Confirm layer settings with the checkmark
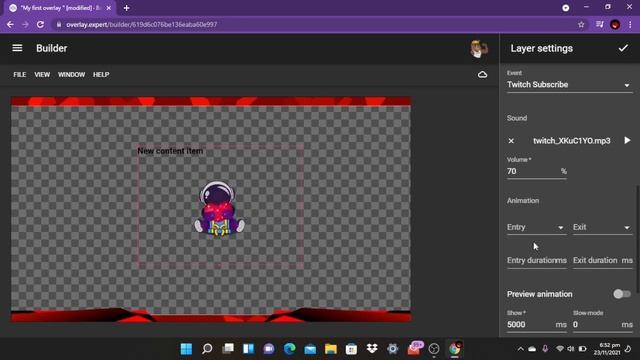The width and height of the screenshot is (640, 360). click(x=623, y=48)
